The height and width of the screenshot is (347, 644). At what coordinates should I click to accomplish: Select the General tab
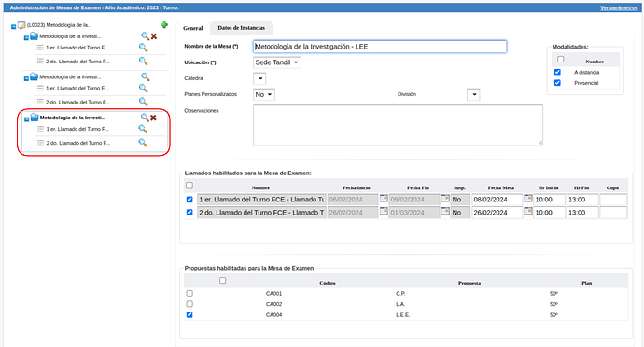point(193,28)
